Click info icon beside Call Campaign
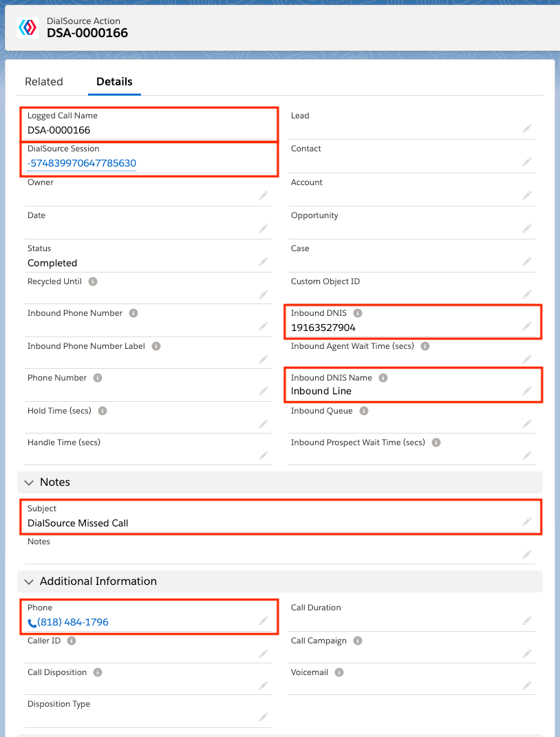 coord(358,641)
